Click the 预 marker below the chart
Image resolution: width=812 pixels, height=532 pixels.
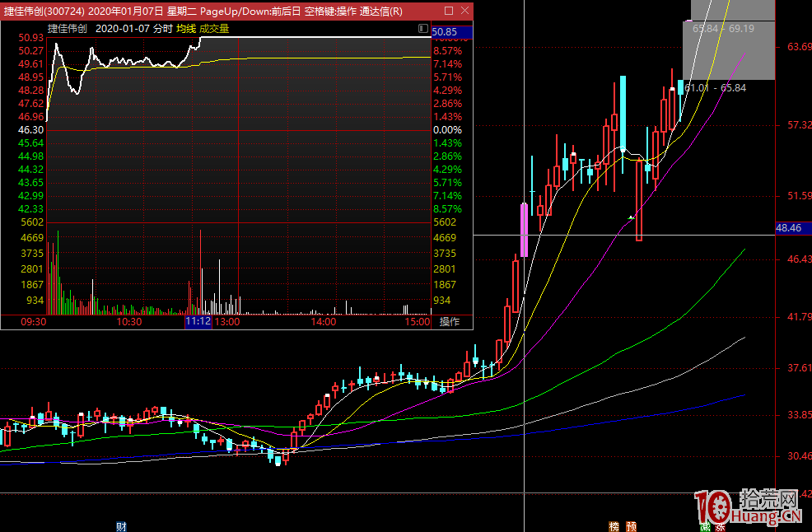tap(631, 526)
